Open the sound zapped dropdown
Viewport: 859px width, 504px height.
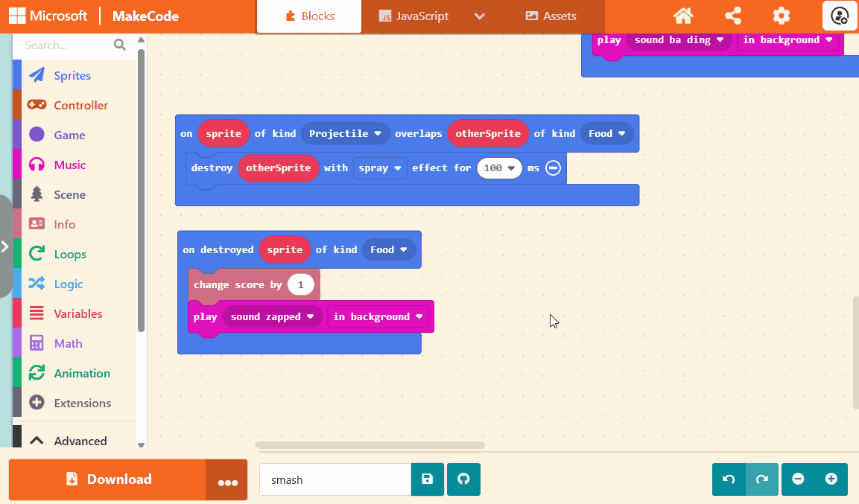272,317
